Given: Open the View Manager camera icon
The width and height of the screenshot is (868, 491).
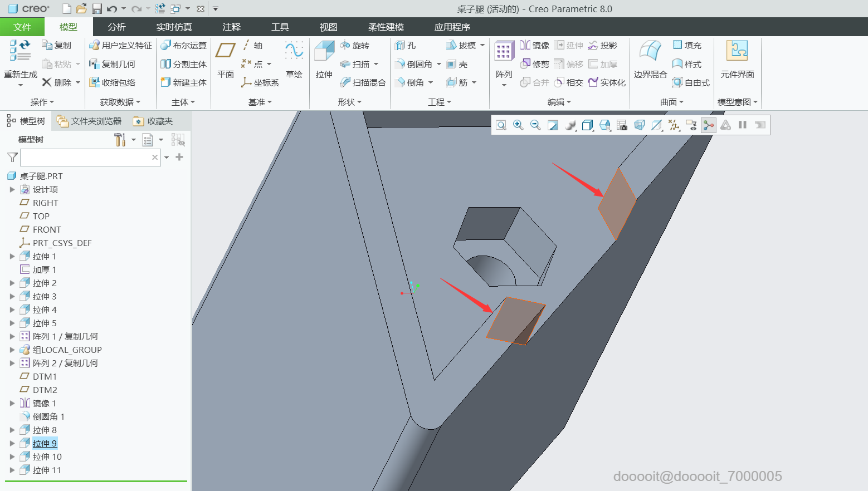Looking at the screenshot, I should tap(622, 125).
